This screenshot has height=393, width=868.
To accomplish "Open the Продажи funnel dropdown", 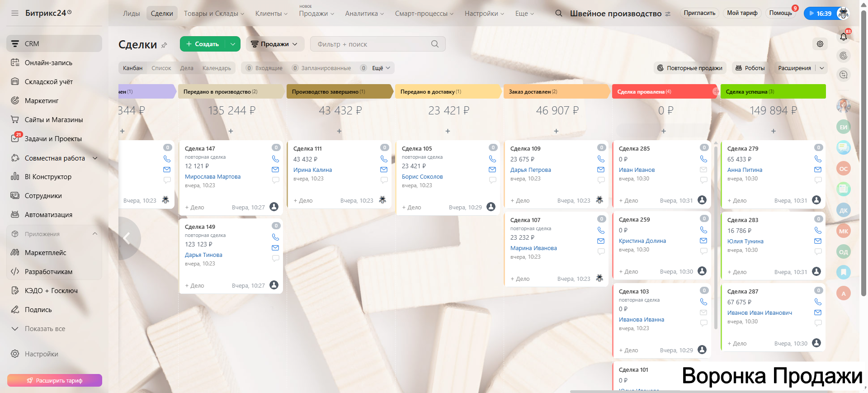I will coord(274,44).
